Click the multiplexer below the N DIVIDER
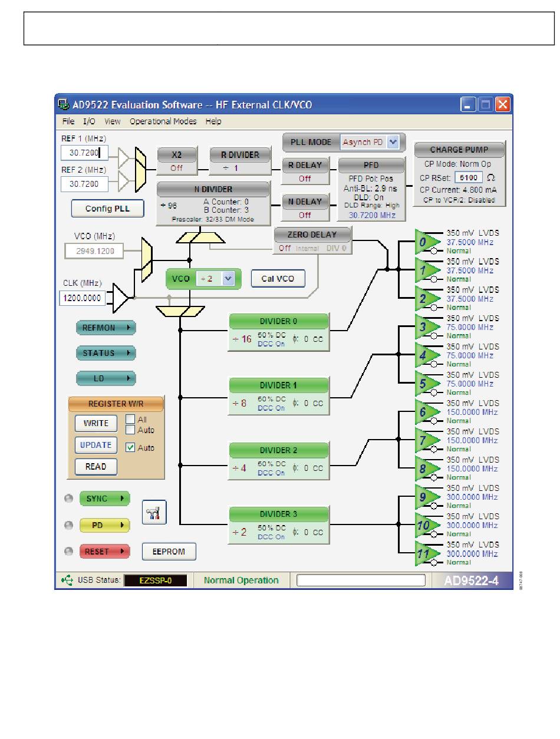 (x=200, y=237)
